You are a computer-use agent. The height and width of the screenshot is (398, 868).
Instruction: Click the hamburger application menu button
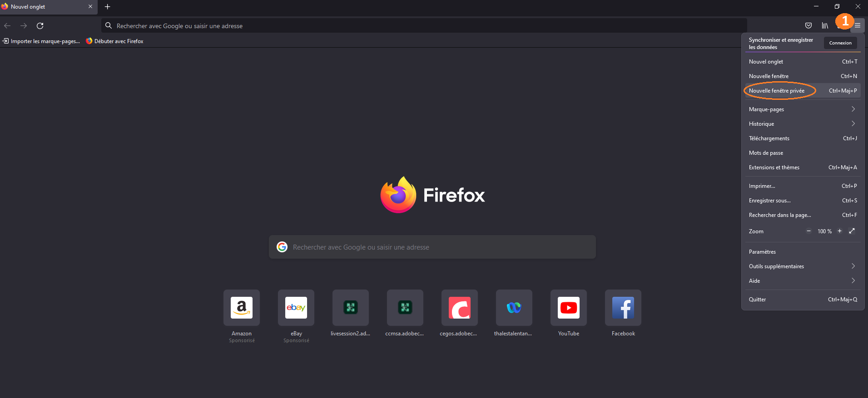coord(858,26)
